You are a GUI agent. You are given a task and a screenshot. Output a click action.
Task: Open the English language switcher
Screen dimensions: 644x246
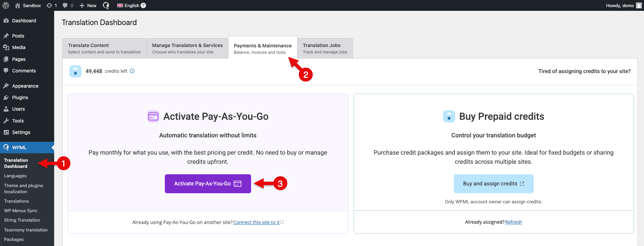point(129,5)
